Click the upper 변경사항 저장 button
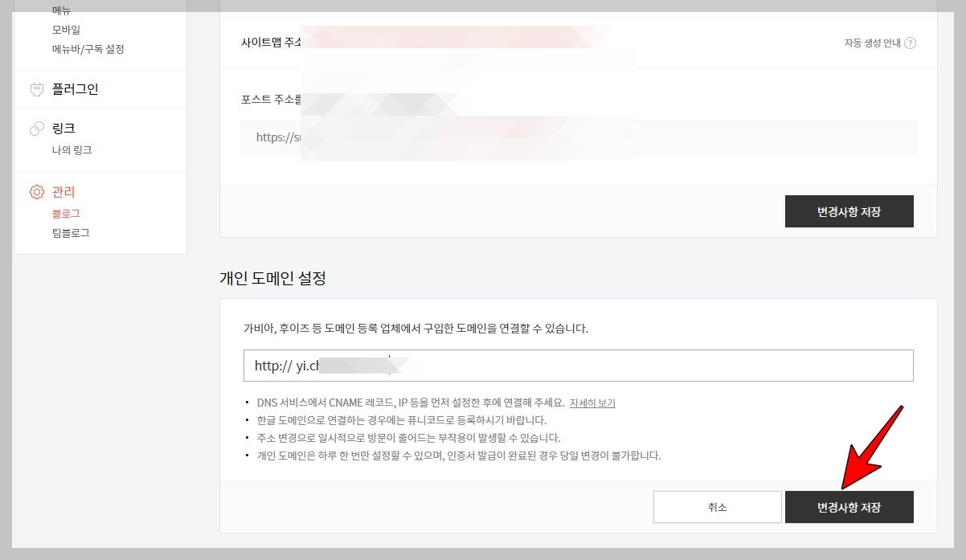Image resolution: width=966 pixels, height=560 pixels. click(x=849, y=211)
